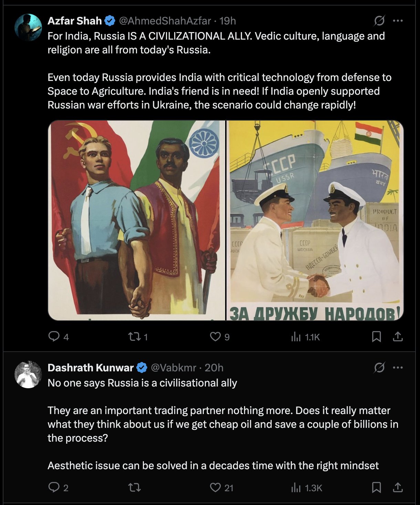420x505 pixels.
Task: Bookmark Azfar Shah's tweet
Action: tap(376, 336)
